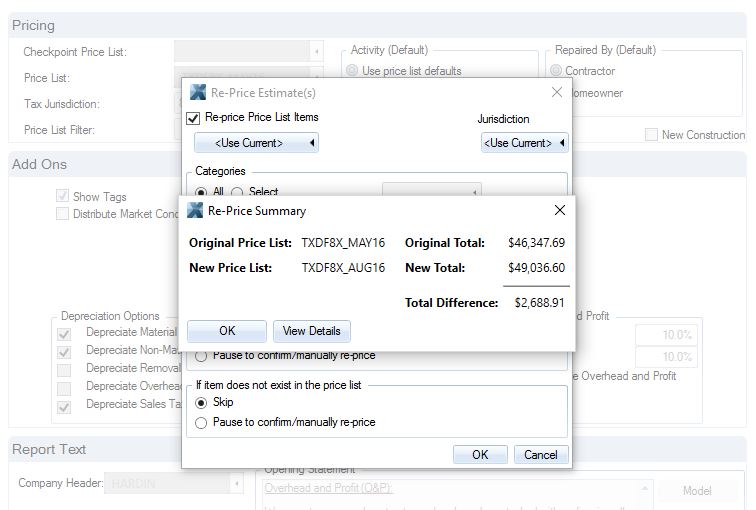
Task: Toggle the Show Tags checkbox
Action: click(63, 197)
